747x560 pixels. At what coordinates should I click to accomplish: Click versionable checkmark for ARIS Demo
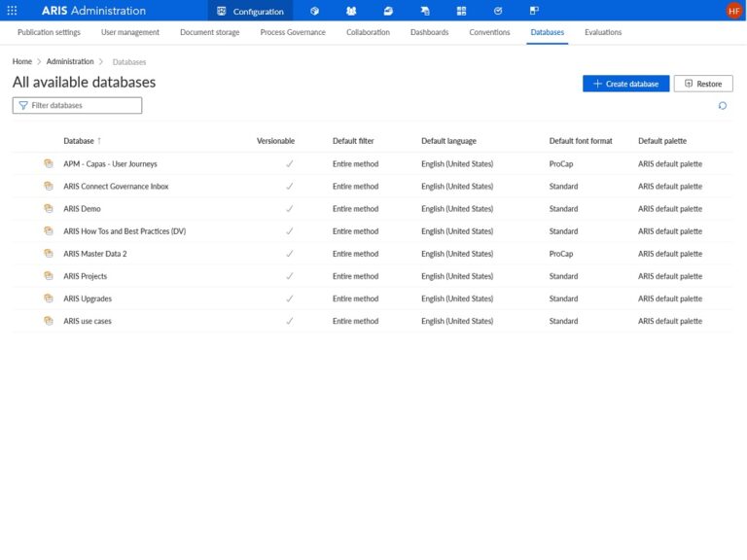tap(289, 208)
